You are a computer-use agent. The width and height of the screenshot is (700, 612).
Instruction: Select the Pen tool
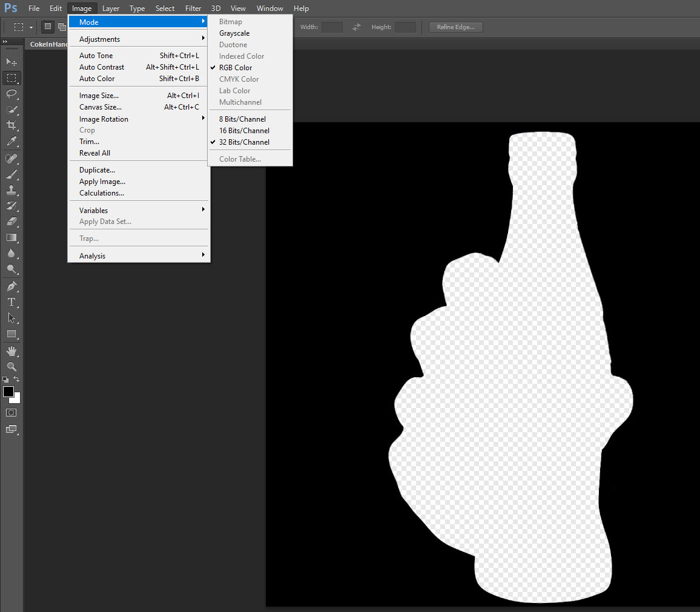pos(11,286)
